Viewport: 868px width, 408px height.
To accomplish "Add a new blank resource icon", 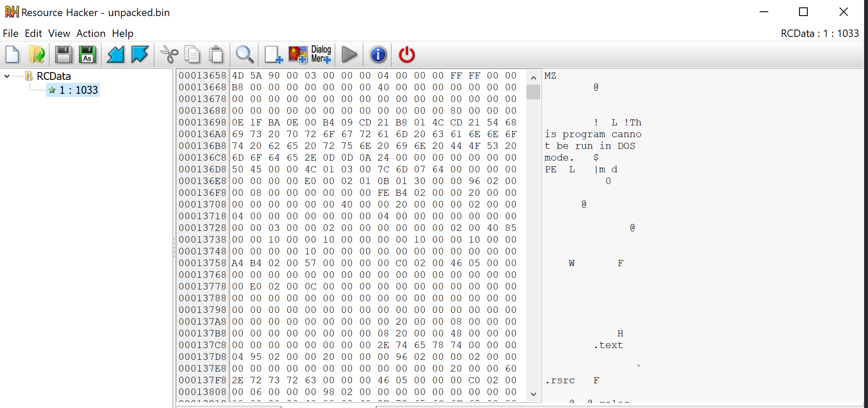I will pyautogui.click(x=274, y=55).
